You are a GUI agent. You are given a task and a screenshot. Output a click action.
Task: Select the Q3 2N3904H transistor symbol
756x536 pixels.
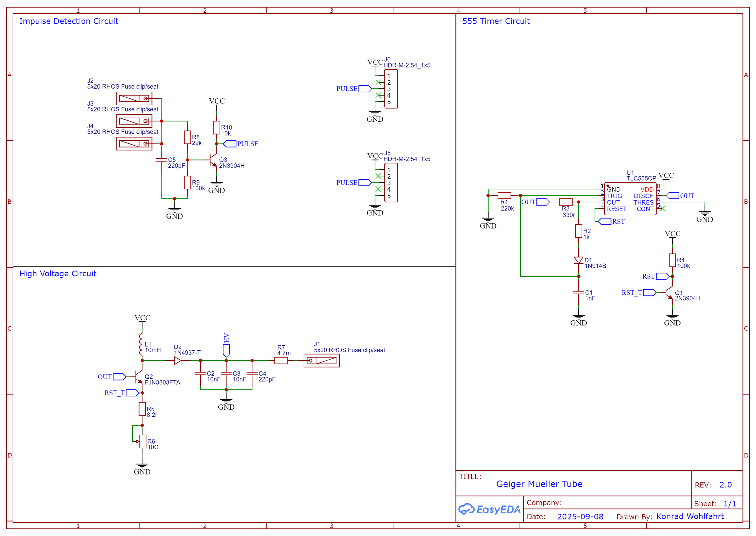(213, 160)
